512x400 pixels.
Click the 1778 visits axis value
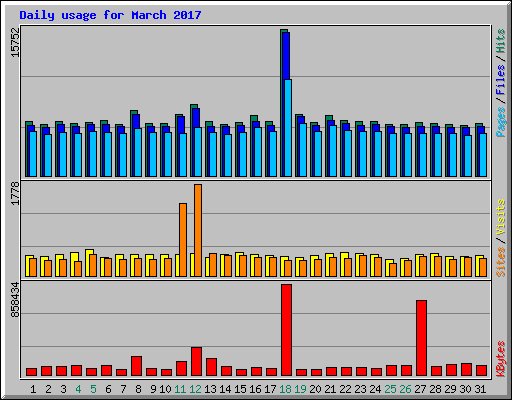(x=15, y=193)
